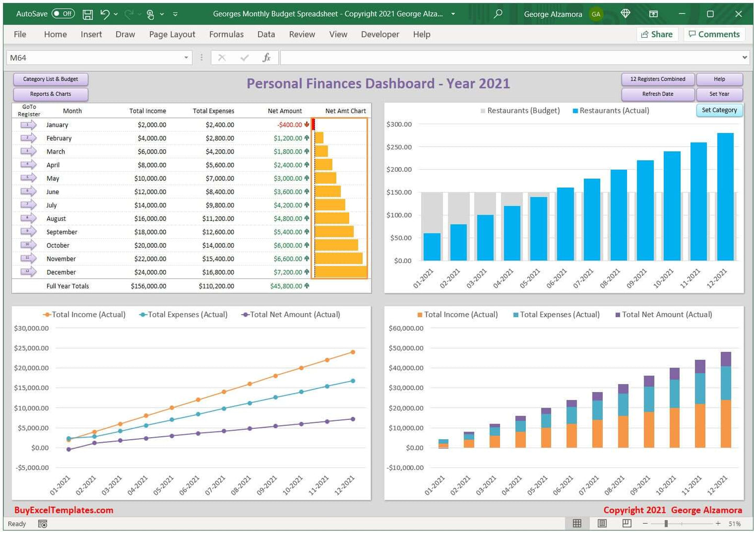Open the Comments pane button
Image resolution: width=756 pixels, height=534 pixels.
point(714,35)
